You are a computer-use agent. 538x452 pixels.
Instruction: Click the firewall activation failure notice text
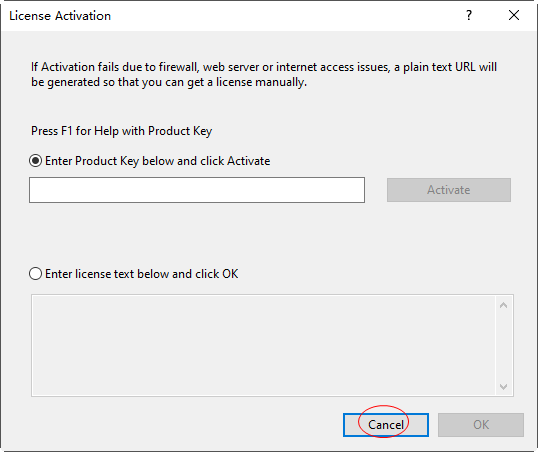pos(264,74)
